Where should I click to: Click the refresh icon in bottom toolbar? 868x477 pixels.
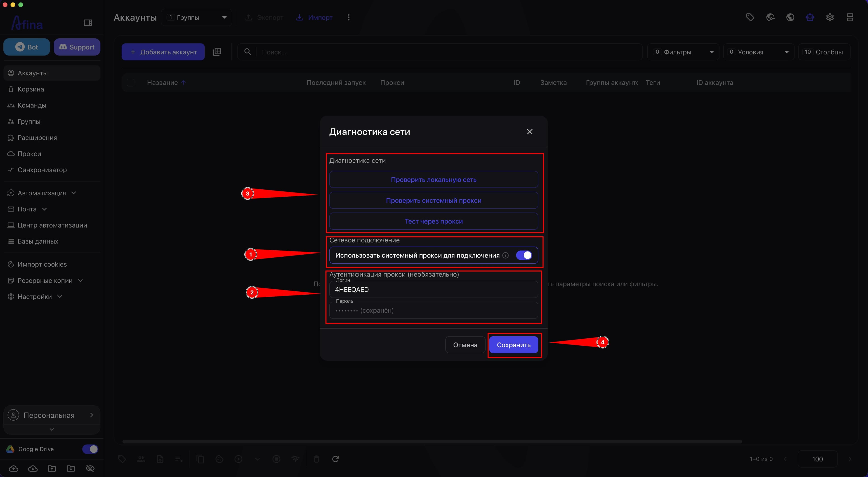tap(335, 459)
